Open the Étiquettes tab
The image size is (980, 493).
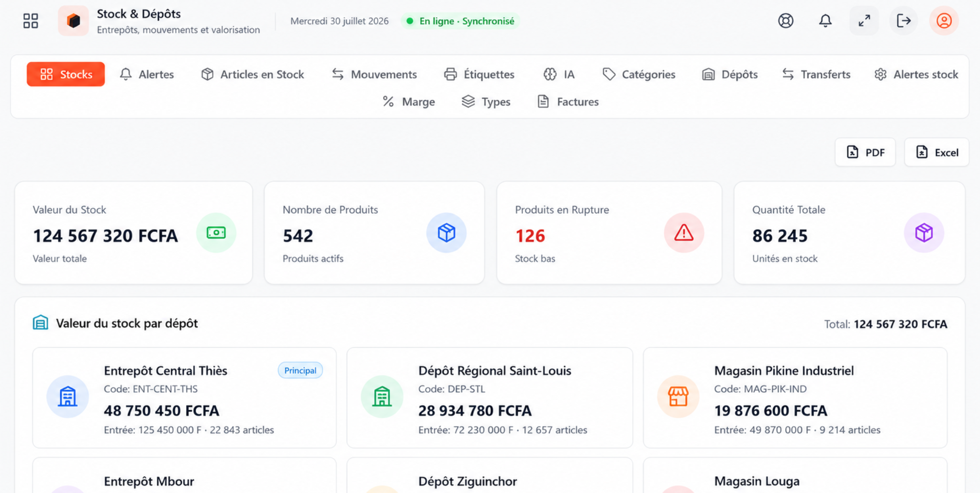click(479, 74)
